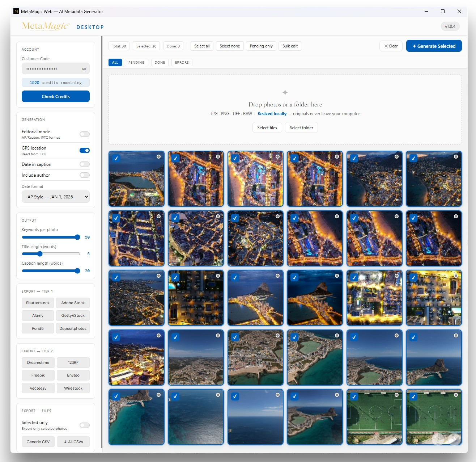Click the 1520 credits remaining text

[x=56, y=83]
